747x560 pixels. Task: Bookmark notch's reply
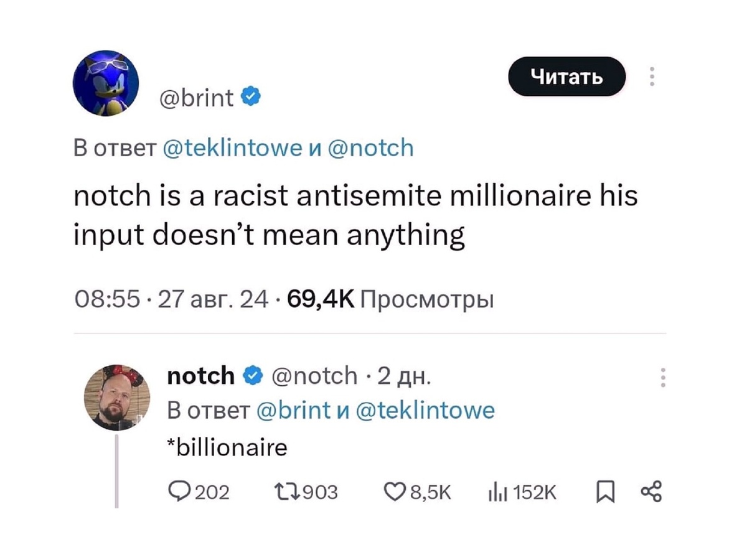click(x=604, y=493)
